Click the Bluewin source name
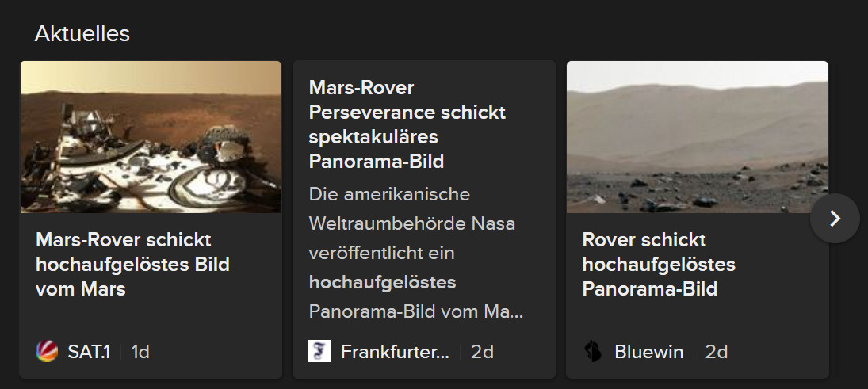Image resolution: width=868 pixels, height=389 pixels. point(648,352)
